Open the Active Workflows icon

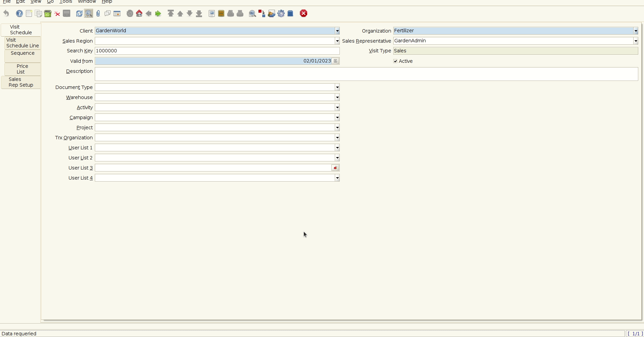pyautogui.click(x=262, y=13)
